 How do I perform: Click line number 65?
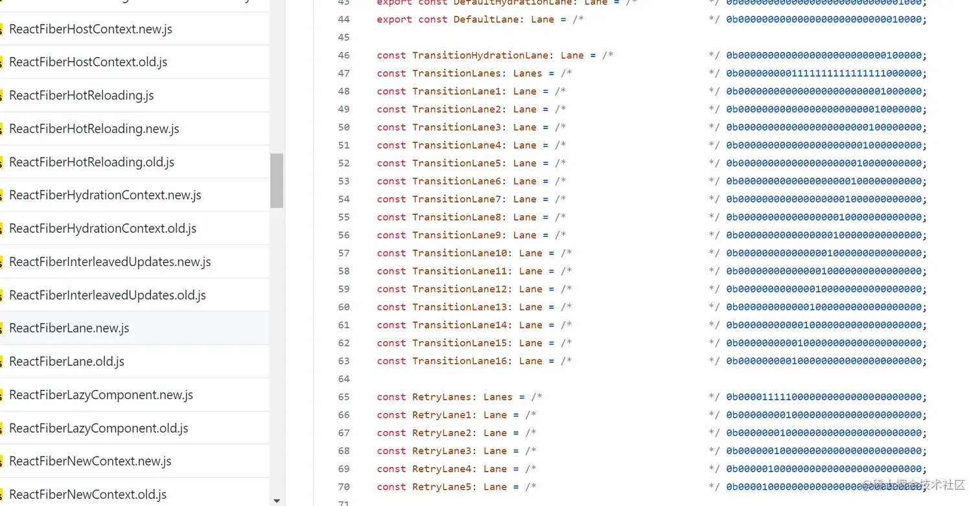(x=344, y=397)
